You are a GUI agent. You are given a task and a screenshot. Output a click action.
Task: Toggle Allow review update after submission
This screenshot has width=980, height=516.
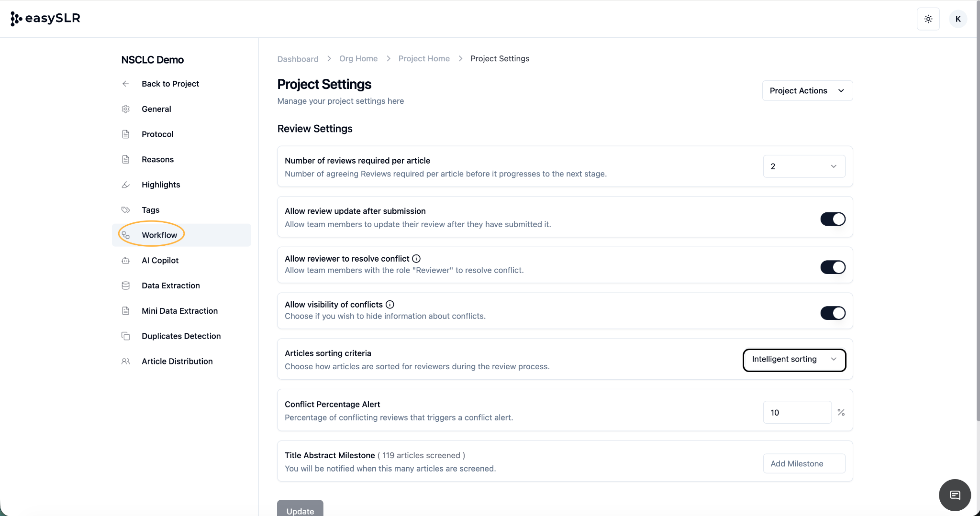(833, 219)
